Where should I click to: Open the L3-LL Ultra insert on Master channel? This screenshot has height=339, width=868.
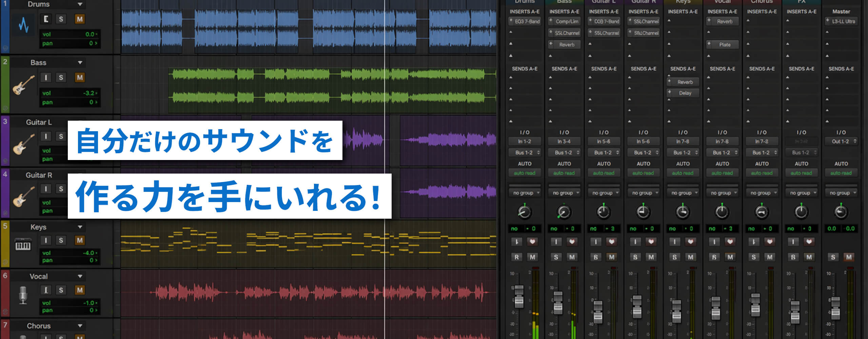(x=841, y=21)
